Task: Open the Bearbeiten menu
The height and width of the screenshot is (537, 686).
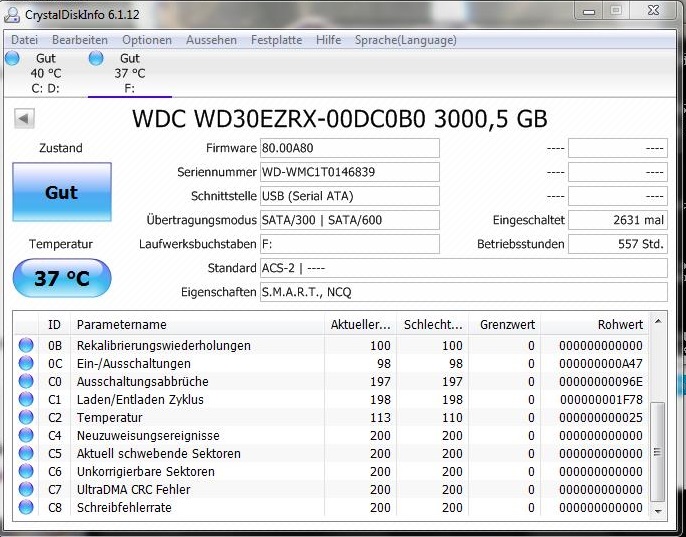Action: click(80, 40)
